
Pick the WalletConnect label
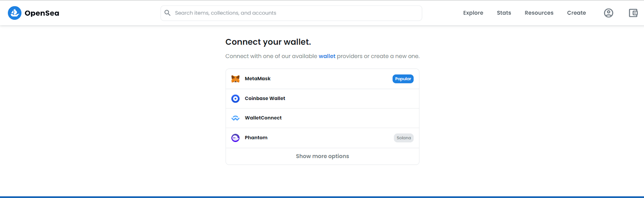click(263, 118)
